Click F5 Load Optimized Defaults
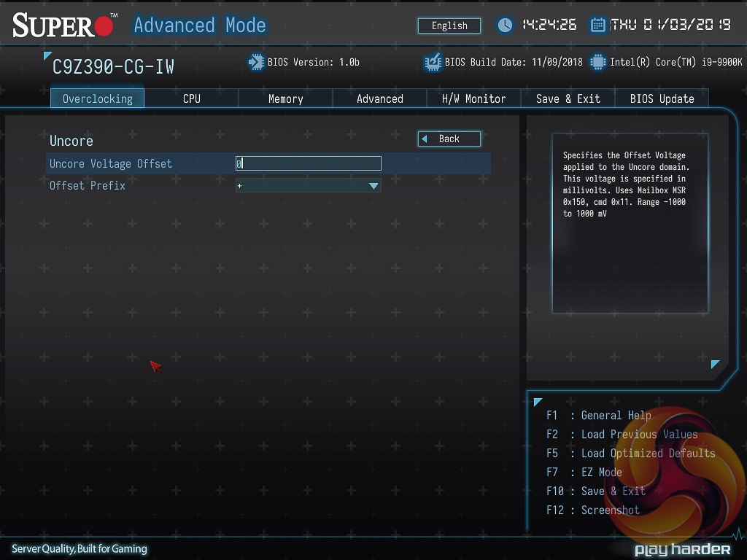Screen dimensions: 747x560 pos(631,454)
